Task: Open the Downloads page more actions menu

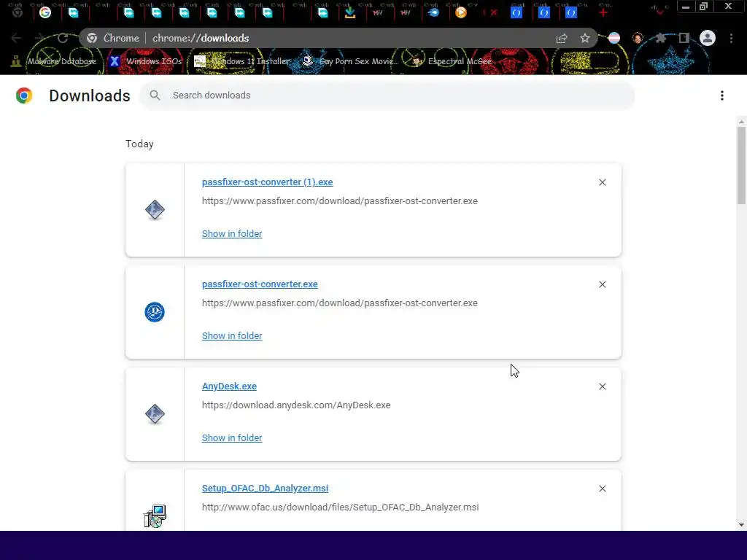Action: pyautogui.click(x=722, y=96)
